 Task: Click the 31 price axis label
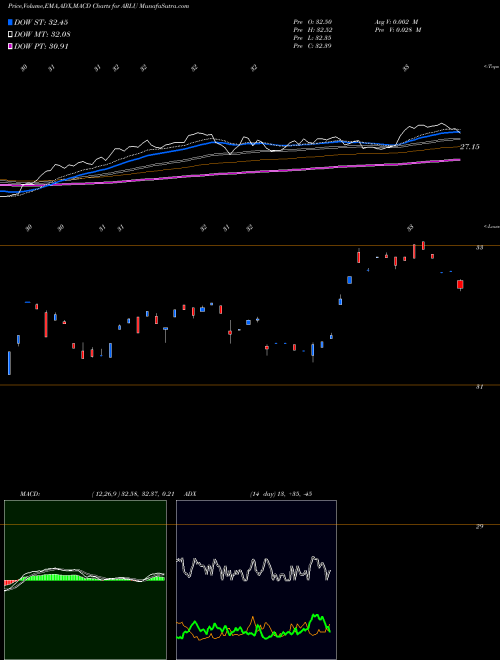tap(479, 386)
